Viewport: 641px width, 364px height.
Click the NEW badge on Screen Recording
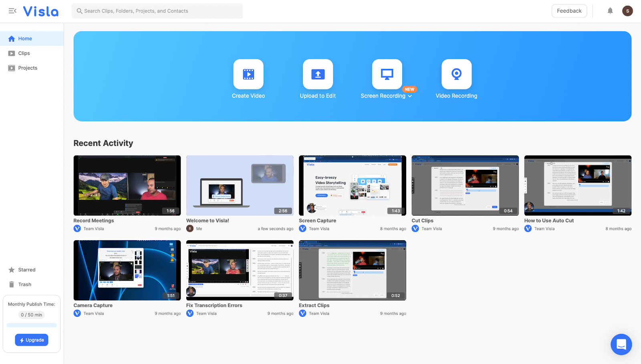pos(409,89)
